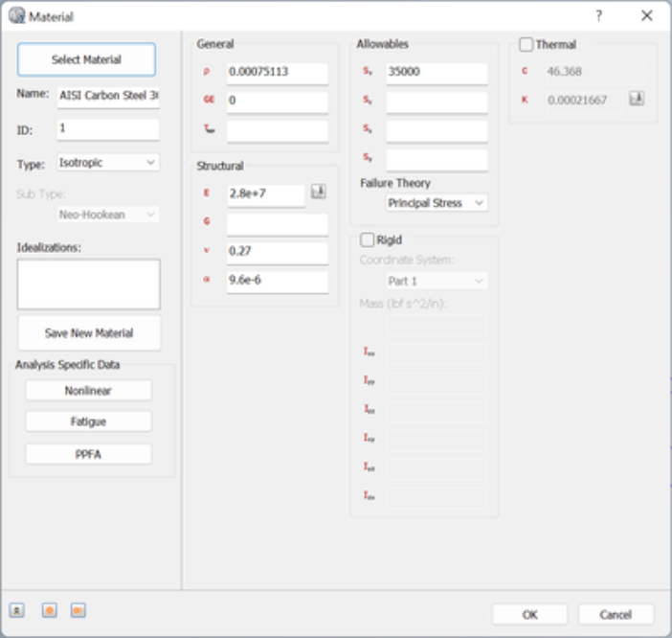Click the question mark help button
Screen dimensions: 672x638
[x=598, y=16]
